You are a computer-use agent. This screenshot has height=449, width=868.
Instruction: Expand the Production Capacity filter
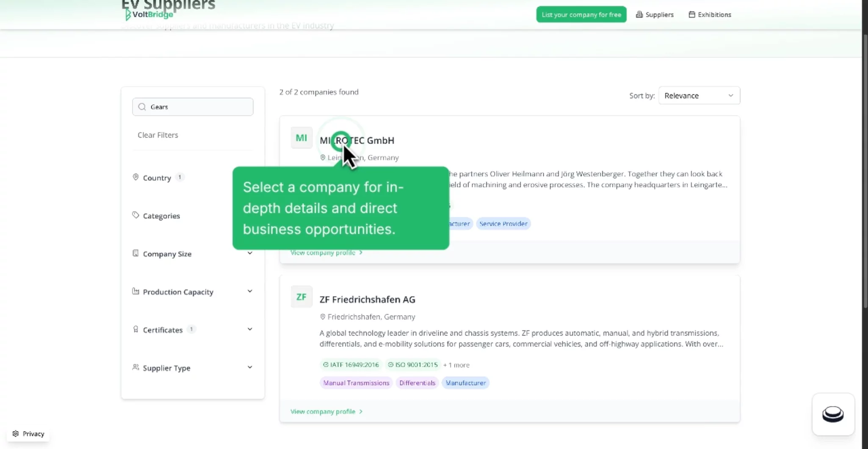[249, 291]
